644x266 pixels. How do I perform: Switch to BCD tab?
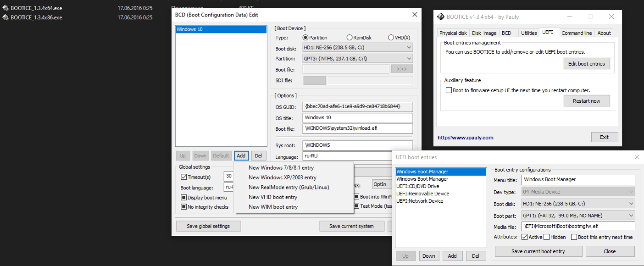click(x=506, y=33)
